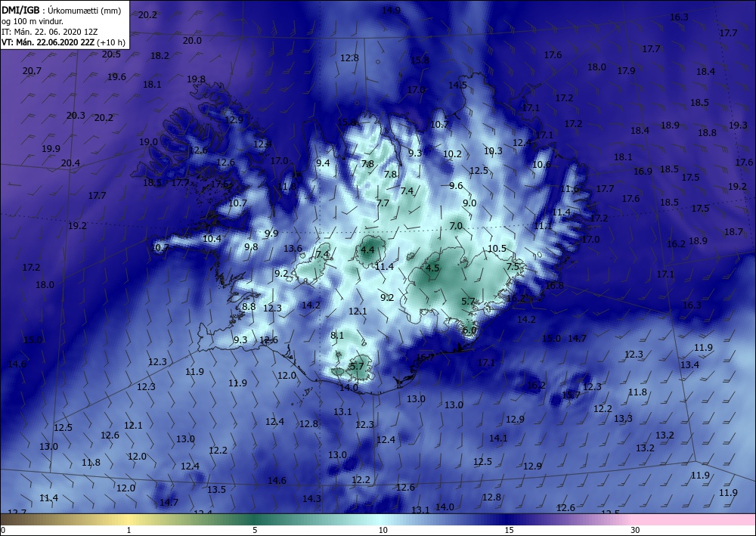The width and height of the screenshot is (756, 536).
Task: Click the 11.6 value on the east coast
Action: (569, 189)
